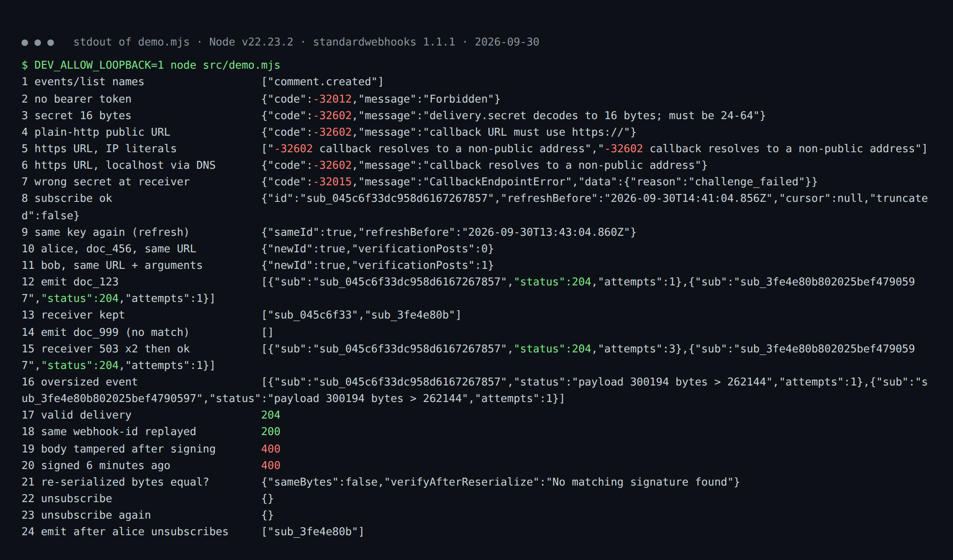Click the label '1 events/list names'
The image size is (953, 560).
83,82
